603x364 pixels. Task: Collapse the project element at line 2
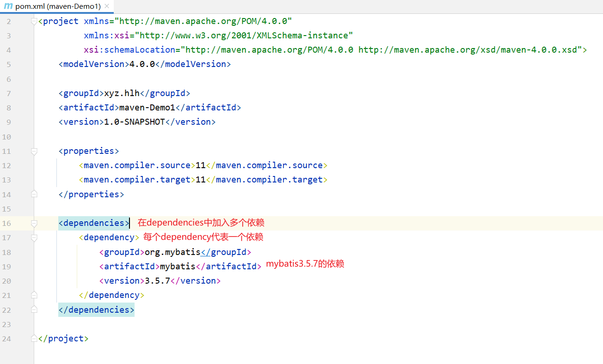tap(34, 21)
